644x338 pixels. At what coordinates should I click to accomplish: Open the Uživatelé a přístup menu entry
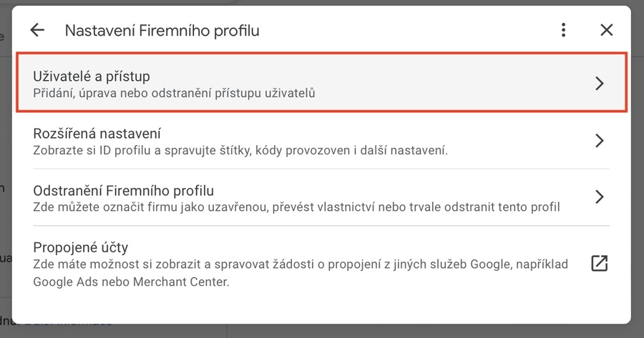coord(92,76)
